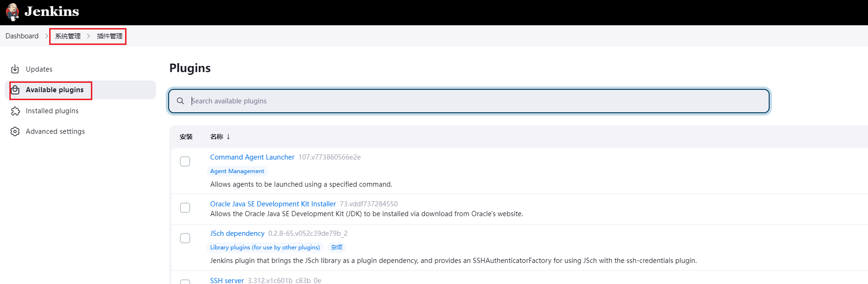Click the Installed plugins puzzle piece icon
The width and height of the screenshot is (868, 284).
click(x=15, y=111)
